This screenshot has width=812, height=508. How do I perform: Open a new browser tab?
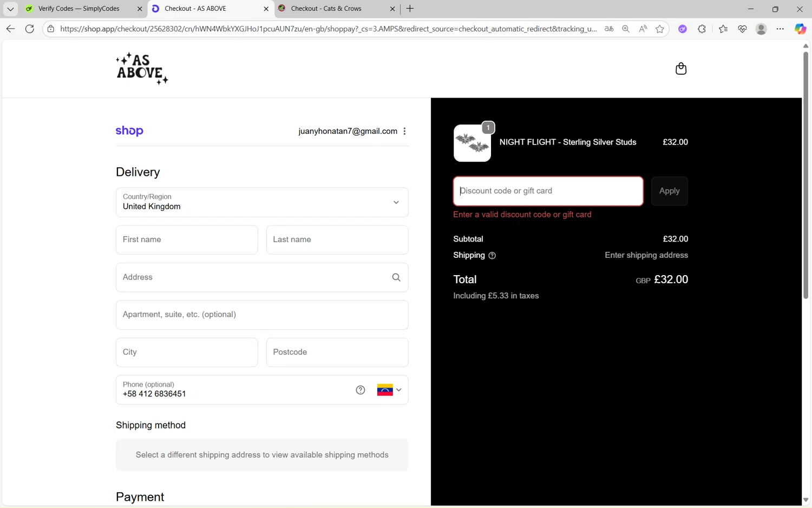point(410,9)
